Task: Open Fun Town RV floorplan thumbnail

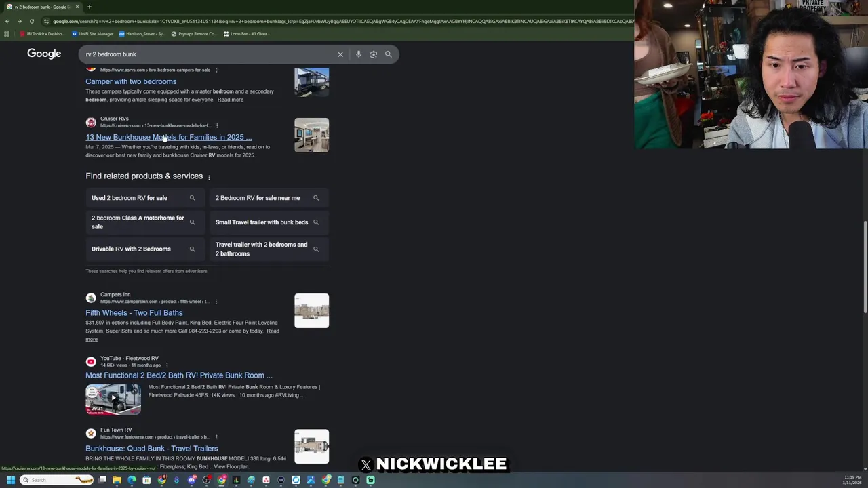Action: pyautogui.click(x=311, y=446)
